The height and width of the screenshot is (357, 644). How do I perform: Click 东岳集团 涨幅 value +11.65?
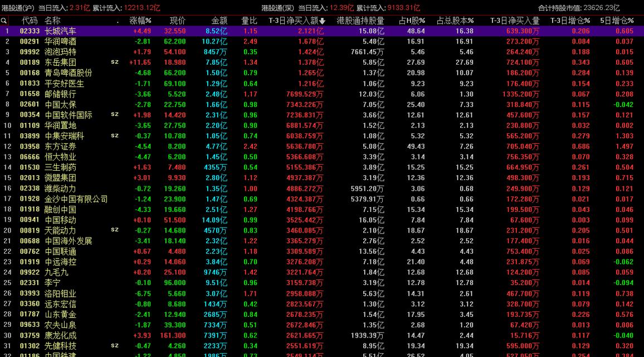point(140,62)
